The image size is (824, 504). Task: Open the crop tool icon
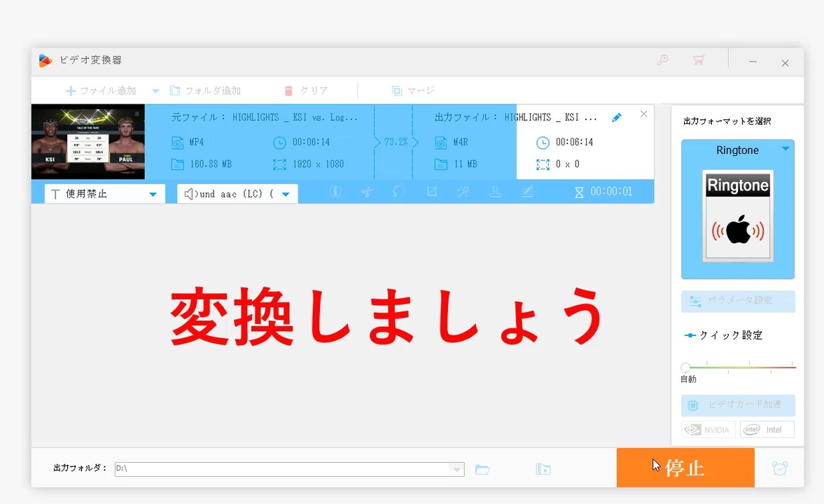click(x=431, y=192)
